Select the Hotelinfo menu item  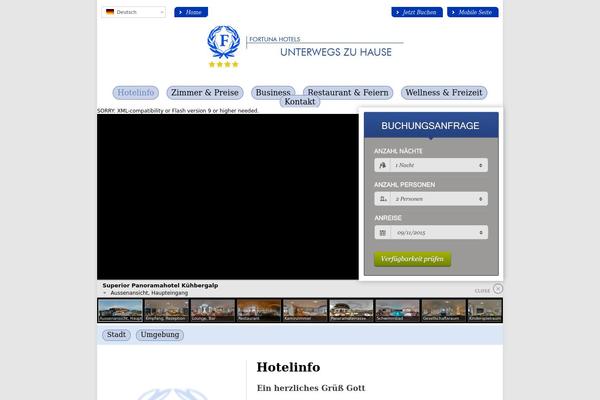135,93
